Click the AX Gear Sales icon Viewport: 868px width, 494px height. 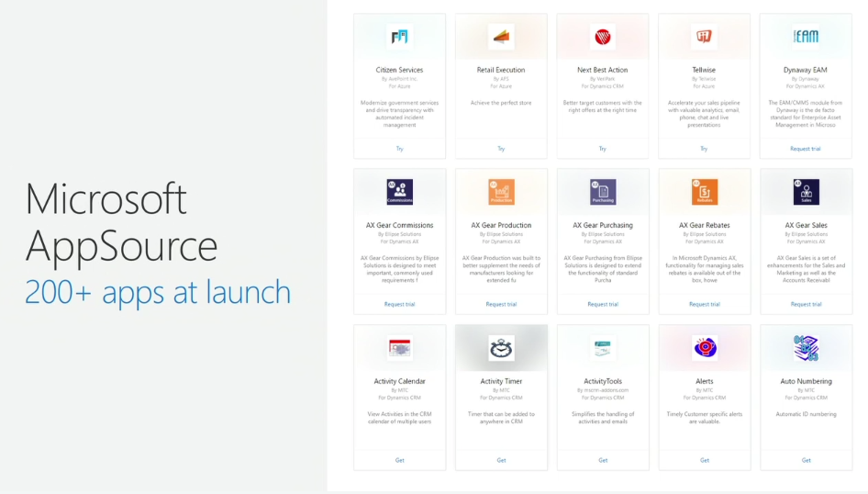point(806,192)
